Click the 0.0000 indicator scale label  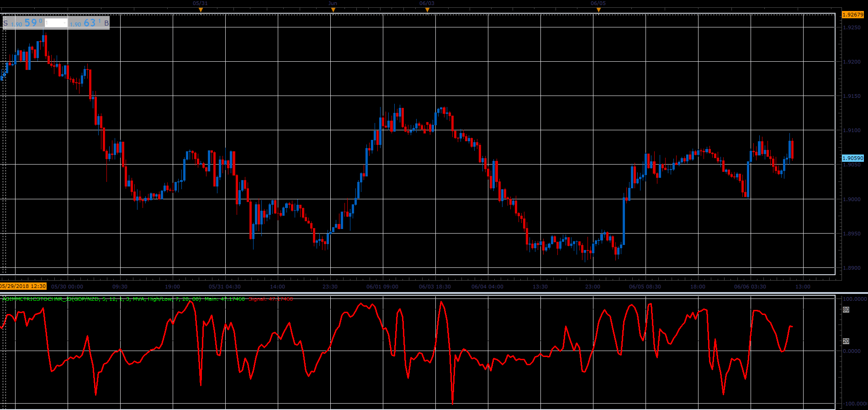tap(852, 351)
